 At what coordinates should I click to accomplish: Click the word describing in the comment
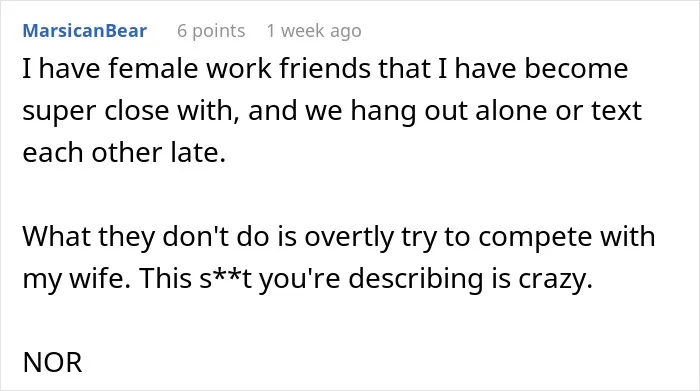pyautogui.click(x=416, y=279)
